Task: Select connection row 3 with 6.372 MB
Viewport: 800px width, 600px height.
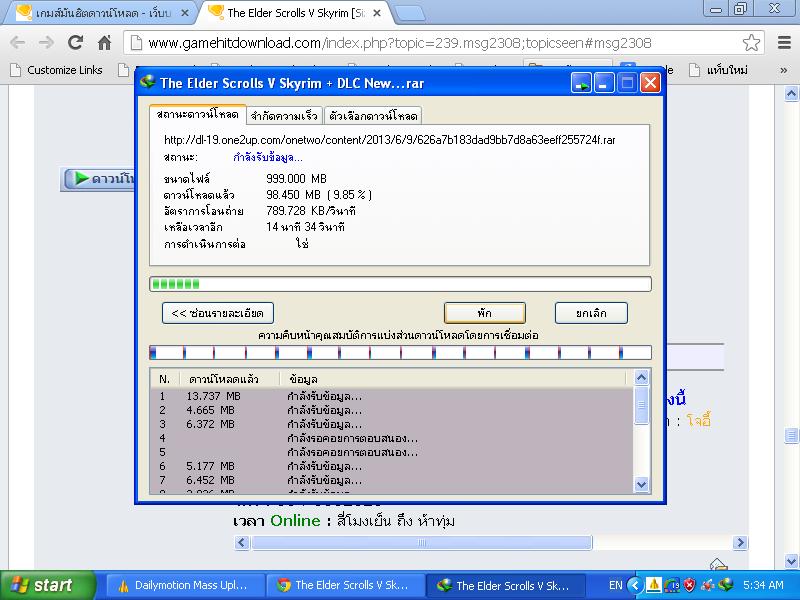Action: [392, 424]
